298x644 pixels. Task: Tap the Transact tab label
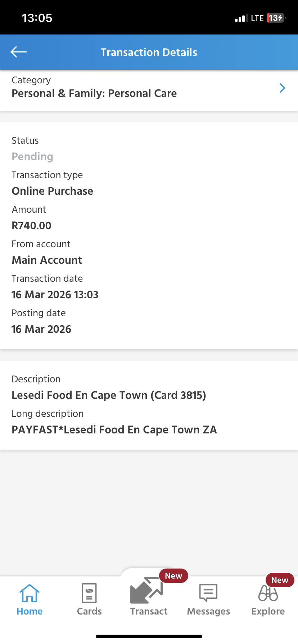coord(149,611)
